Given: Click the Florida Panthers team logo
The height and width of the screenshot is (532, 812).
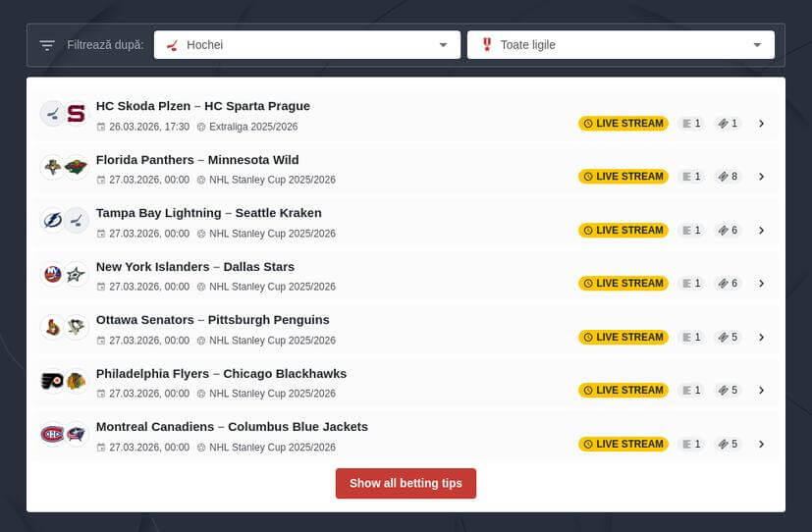Looking at the screenshot, I should tap(52, 168).
